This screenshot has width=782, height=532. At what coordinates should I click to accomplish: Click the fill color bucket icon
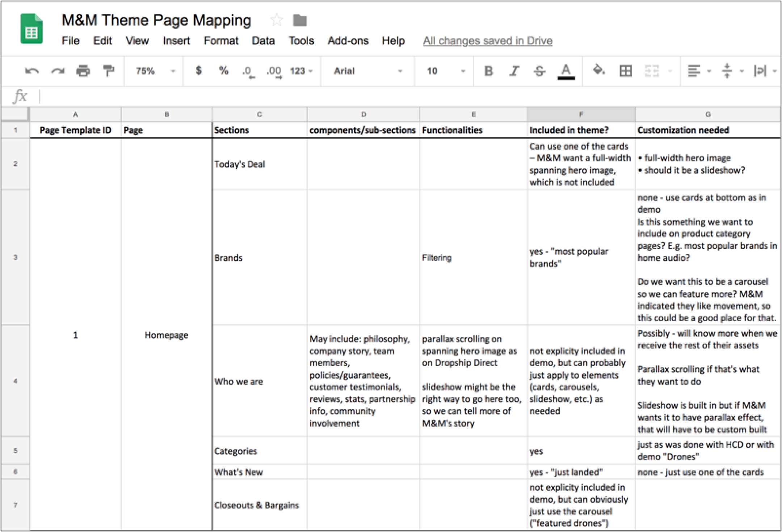(x=598, y=70)
